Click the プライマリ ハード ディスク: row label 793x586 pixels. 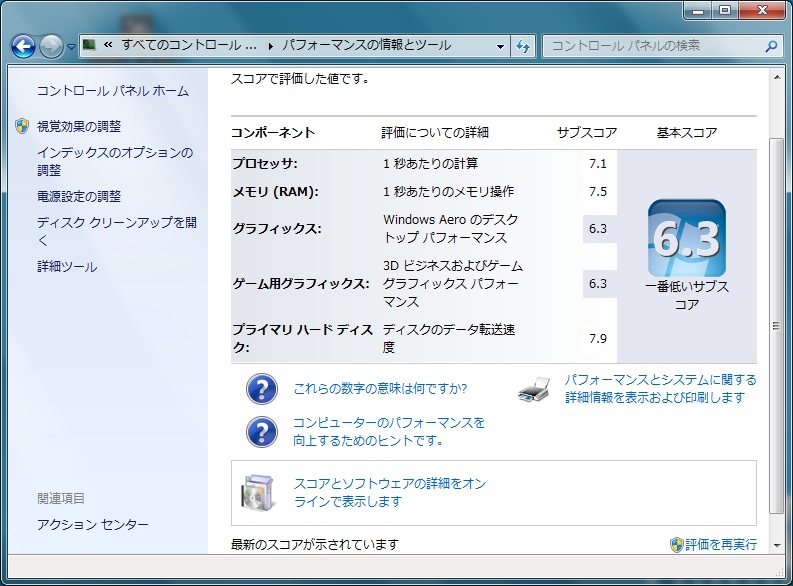[x=302, y=338]
